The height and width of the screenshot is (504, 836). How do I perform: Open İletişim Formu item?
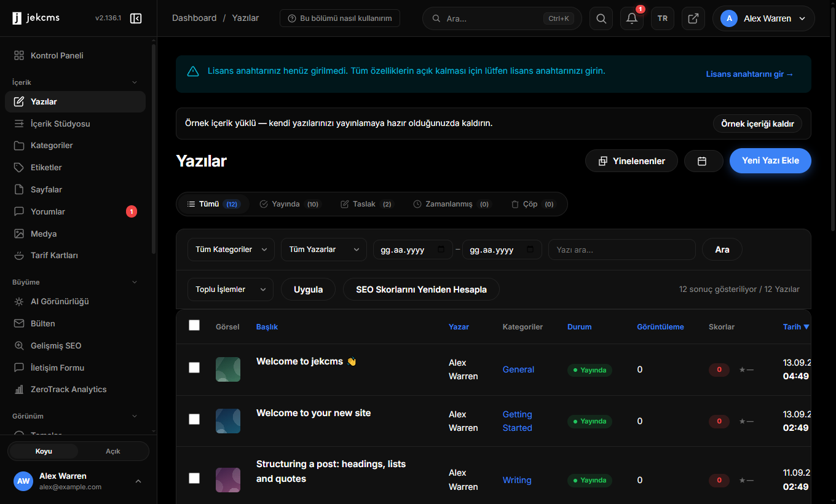75,368
